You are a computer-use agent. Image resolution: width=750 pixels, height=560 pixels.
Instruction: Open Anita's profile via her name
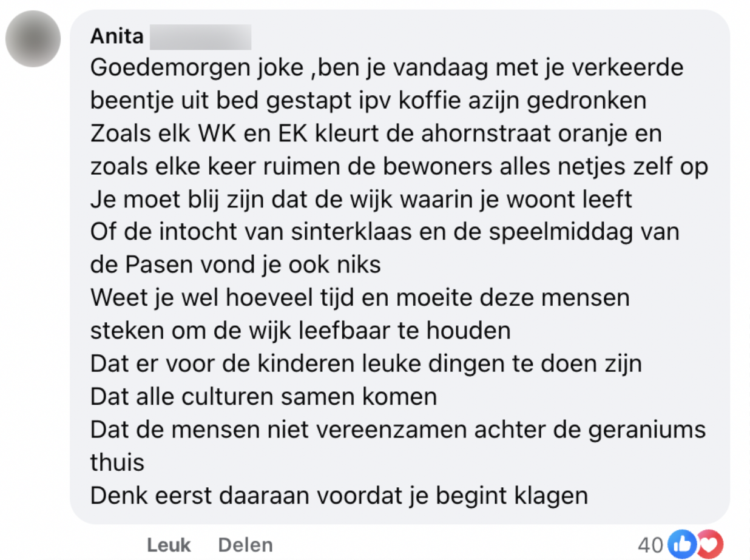(x=117, y=36)
